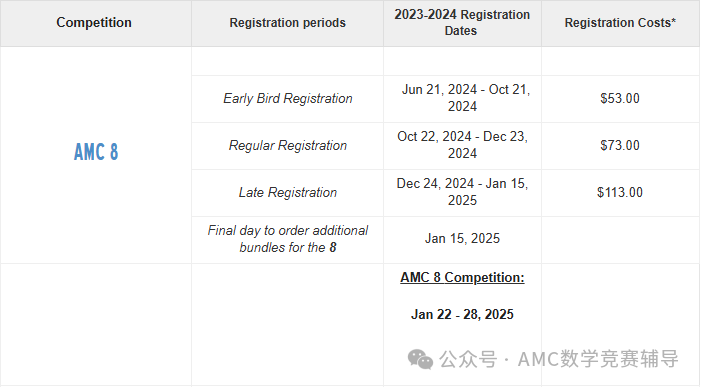This screenshot has height=387, width=701.
Task: Select the Registration periods column header
Action: (287, 23)
